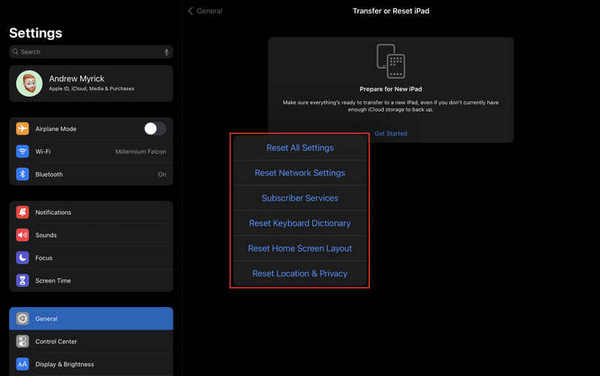The width and height of the screenshot is (600, 376).
Task: Click Transfer or Reset iPad title
Action: tap(391, 11)
